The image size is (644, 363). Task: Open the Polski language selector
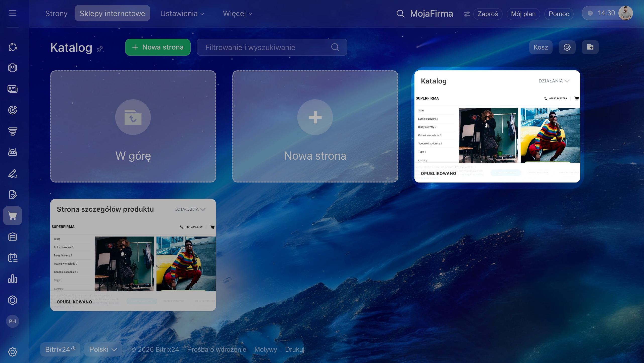pos(103,349)
